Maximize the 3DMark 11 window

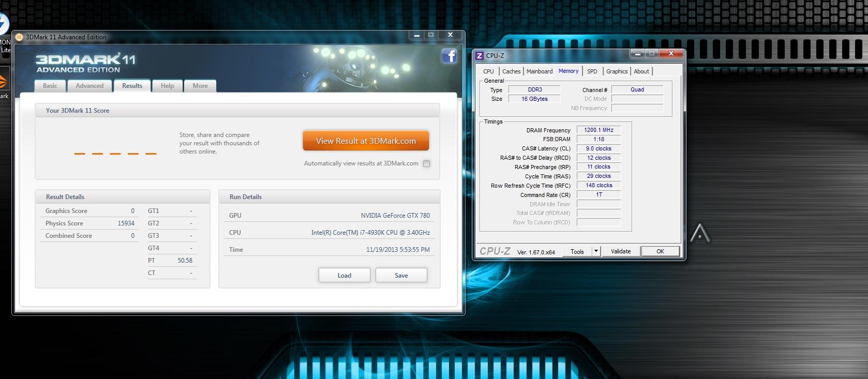click(431, 35)
